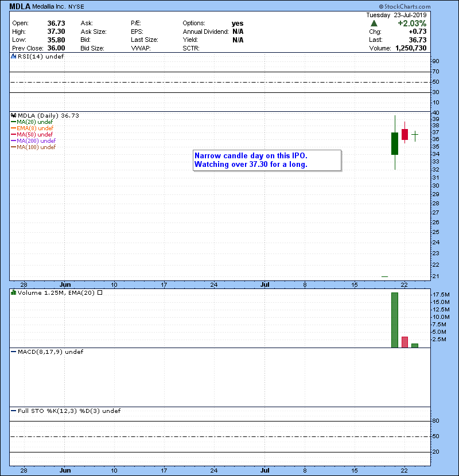459x476 pixels.
Task: Click the Volume value 1,250,730
Action: pos(411,48)
